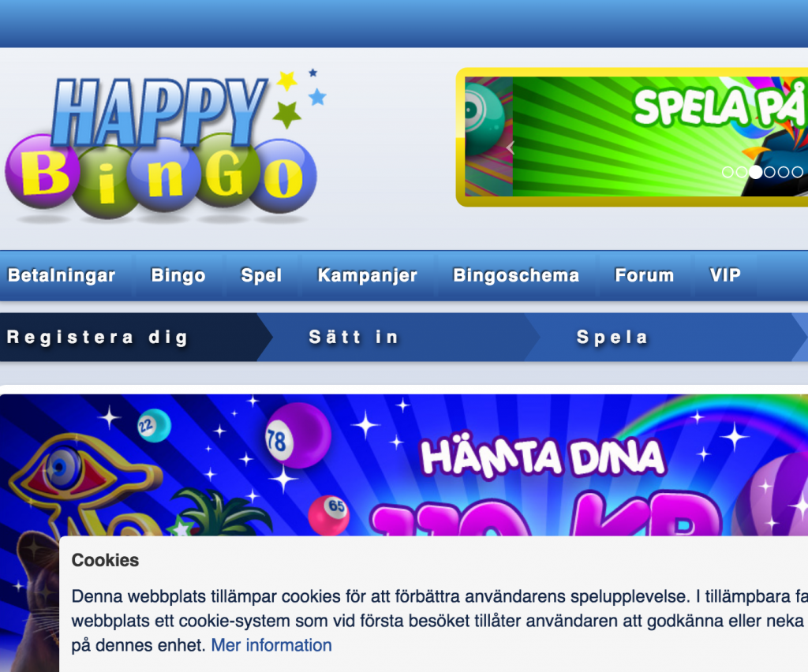The width and height of the screenshot is (808, 672).
Task: Visit the Forum section
Action: [645, 275]
